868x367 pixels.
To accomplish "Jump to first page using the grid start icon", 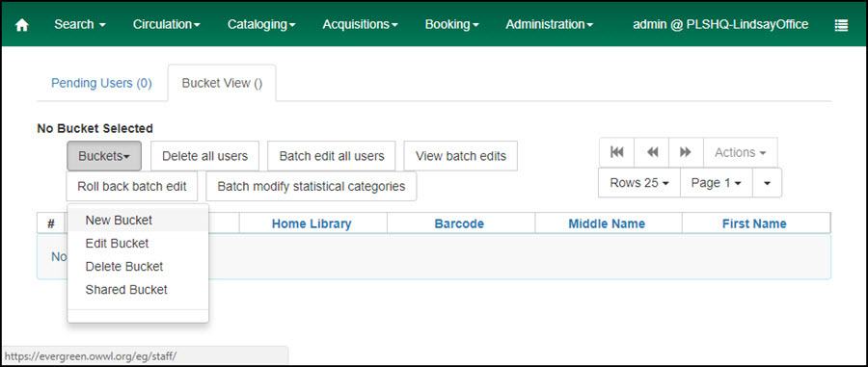I will (x=616, y=152).
